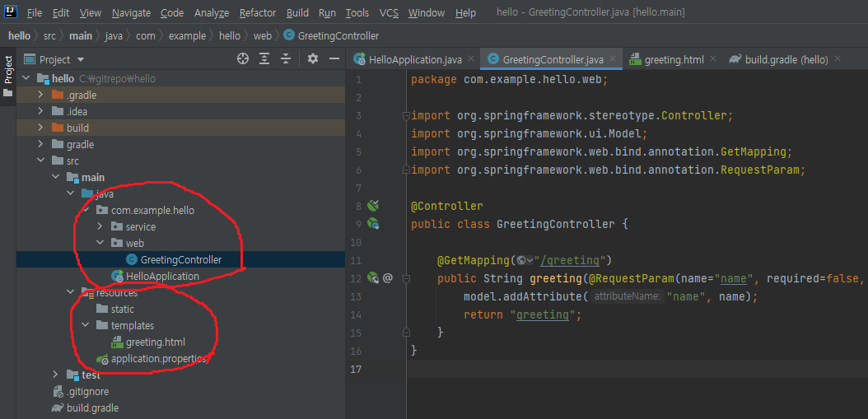
Task: Select greeting.html in the project tree
Action: coord(155,342)
